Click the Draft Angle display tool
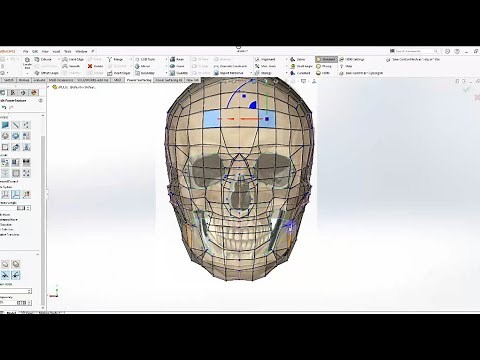This screenshot has height=360, width=480. pos(301,66)
